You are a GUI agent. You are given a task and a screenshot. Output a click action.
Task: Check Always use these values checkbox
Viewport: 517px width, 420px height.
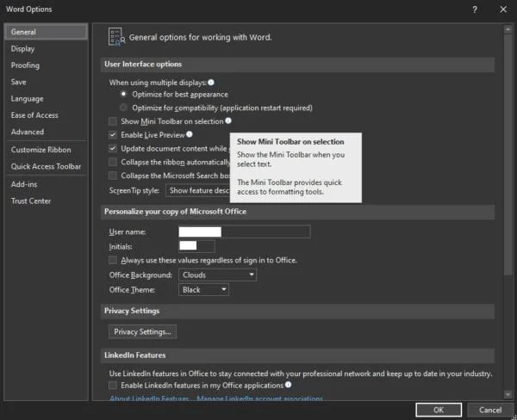(x=113, y=260)
